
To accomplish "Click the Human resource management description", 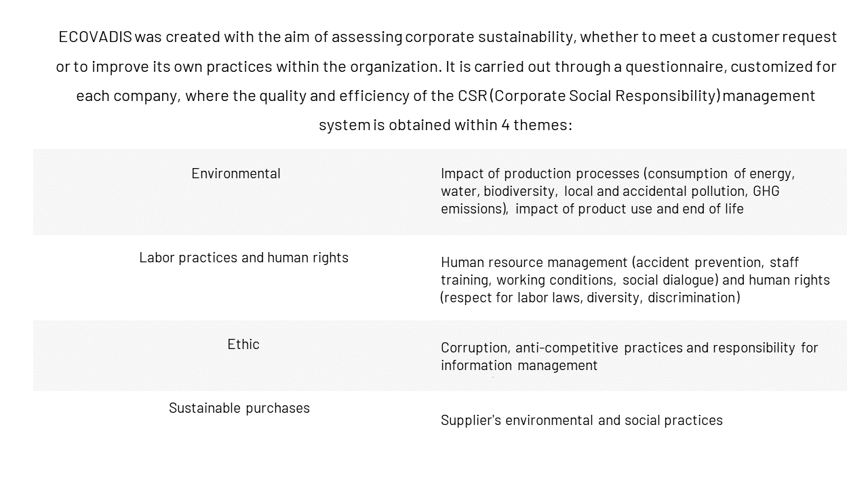I will click(x=635, y=280).
